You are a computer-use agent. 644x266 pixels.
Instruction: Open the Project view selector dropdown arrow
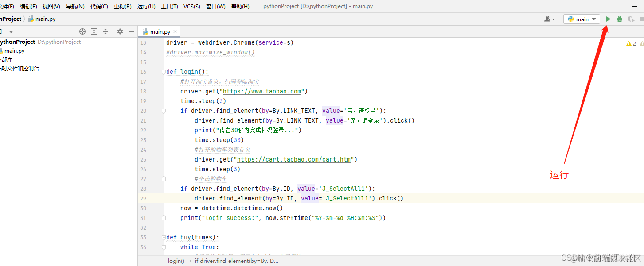click(11, 32)
